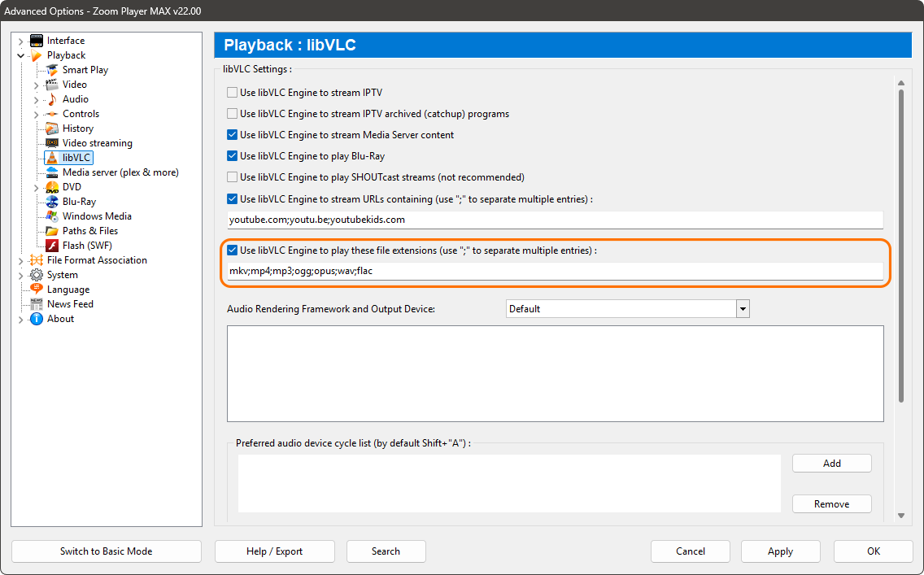Collapse the Playback tree branch
924x575 pixels.
tap(20, 54)
